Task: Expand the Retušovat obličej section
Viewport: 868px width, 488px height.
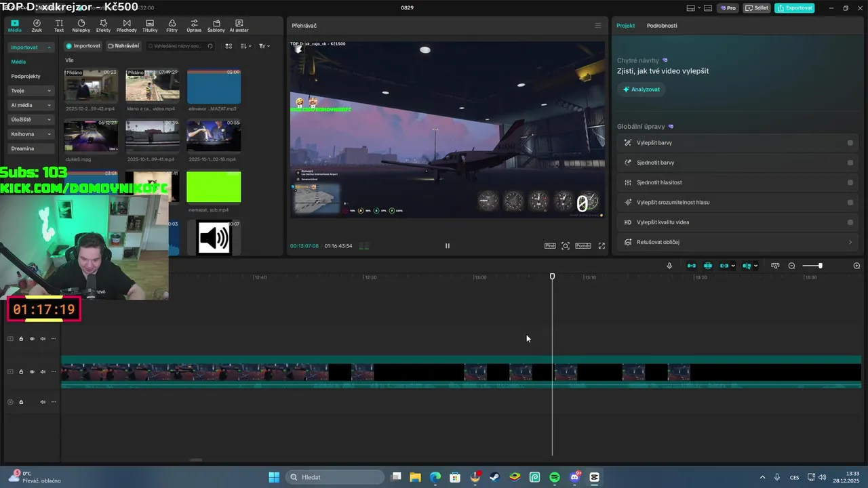Action: coord(850,242)
